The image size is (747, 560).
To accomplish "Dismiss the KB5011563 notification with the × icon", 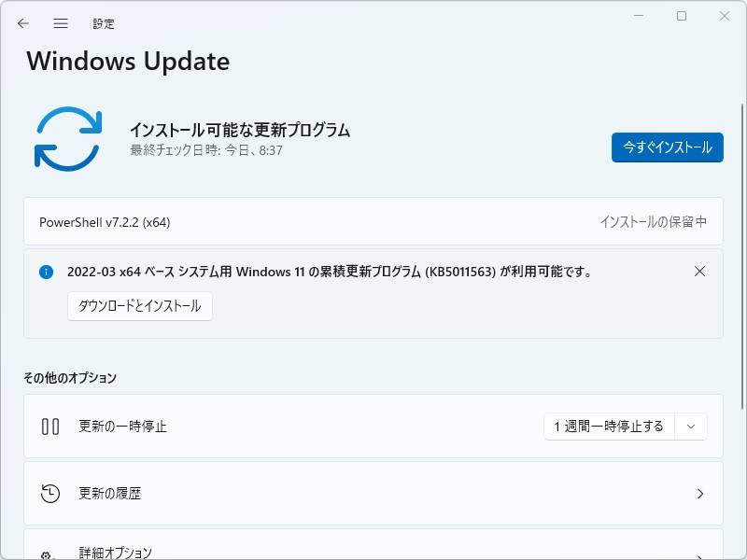I will pyautogui.click(x=700, y=272).
